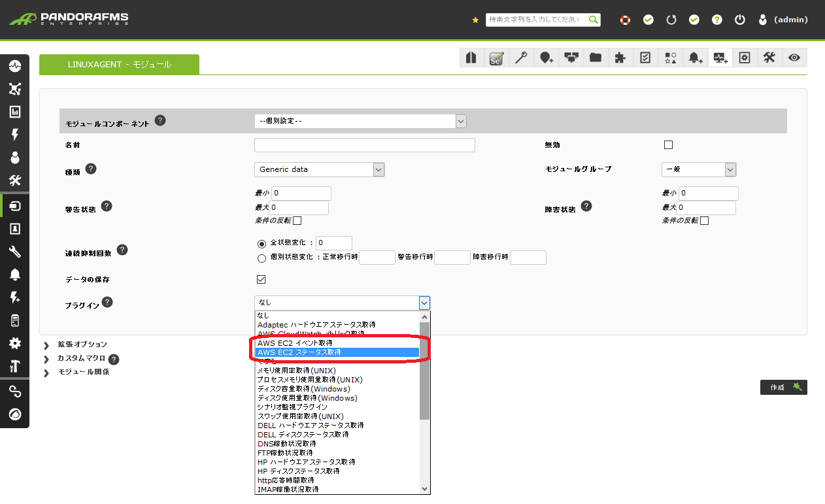Screen dimensions: 825x504
Task: Click the bell with plus alerts icon
Action: [695, 58]
